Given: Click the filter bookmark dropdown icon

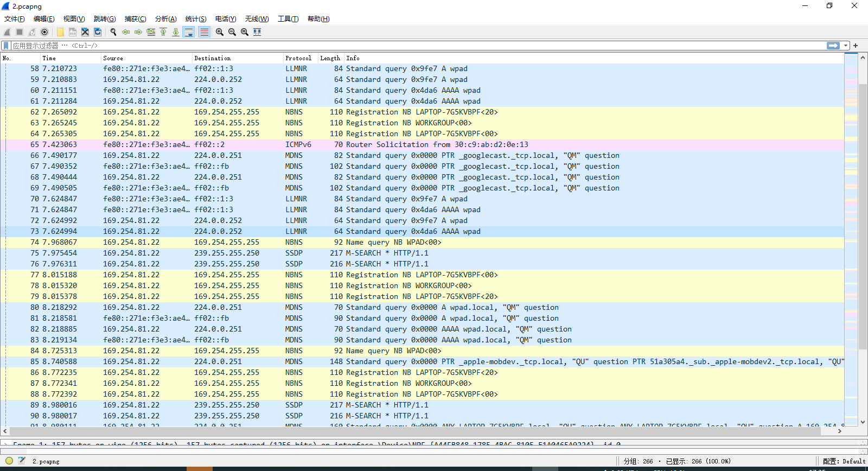Looking at the screenshot, I should [6, 46].
